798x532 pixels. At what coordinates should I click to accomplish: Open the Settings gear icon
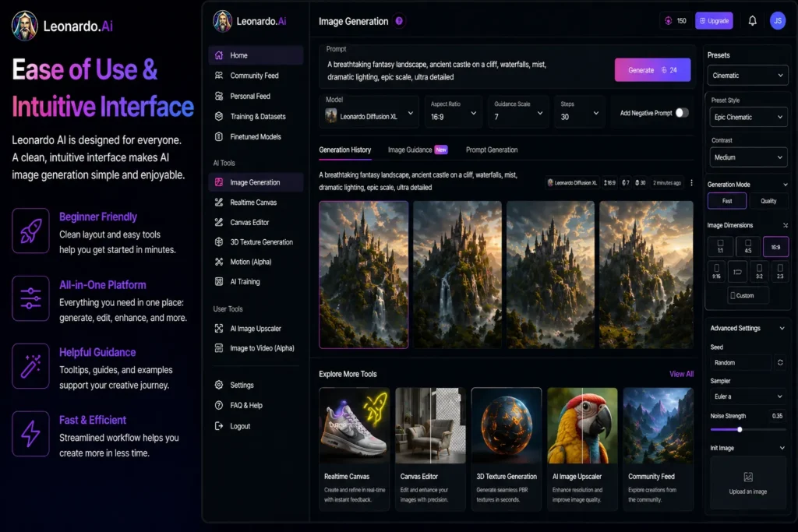[219, 385]
